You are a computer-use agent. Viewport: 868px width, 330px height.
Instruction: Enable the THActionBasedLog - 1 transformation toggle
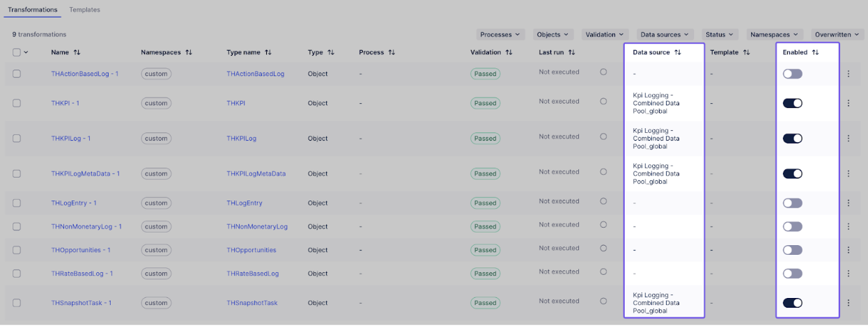coord(792,74)
